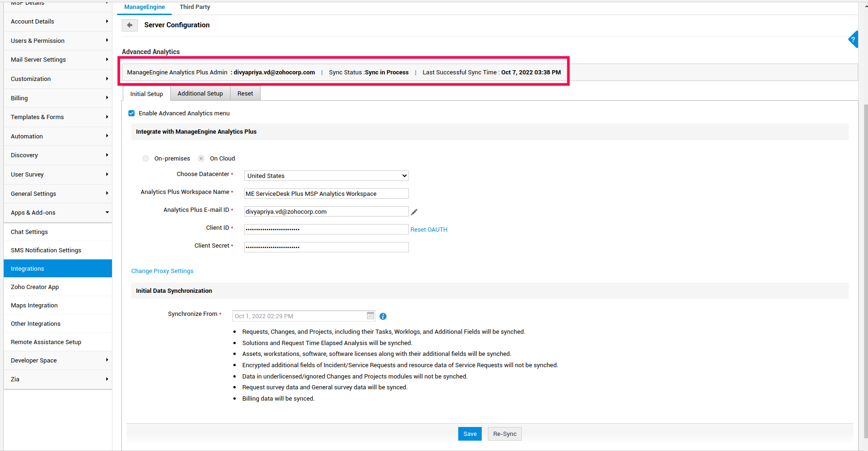
Task: Click the admin email 'divyapriya.vd@zohocorp.com' in status bar
Action: point(274,72)
